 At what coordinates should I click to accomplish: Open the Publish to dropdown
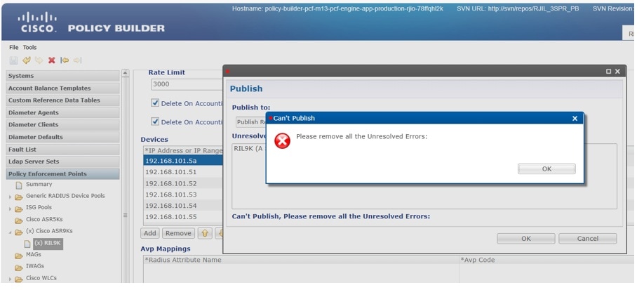pos(251,121)
